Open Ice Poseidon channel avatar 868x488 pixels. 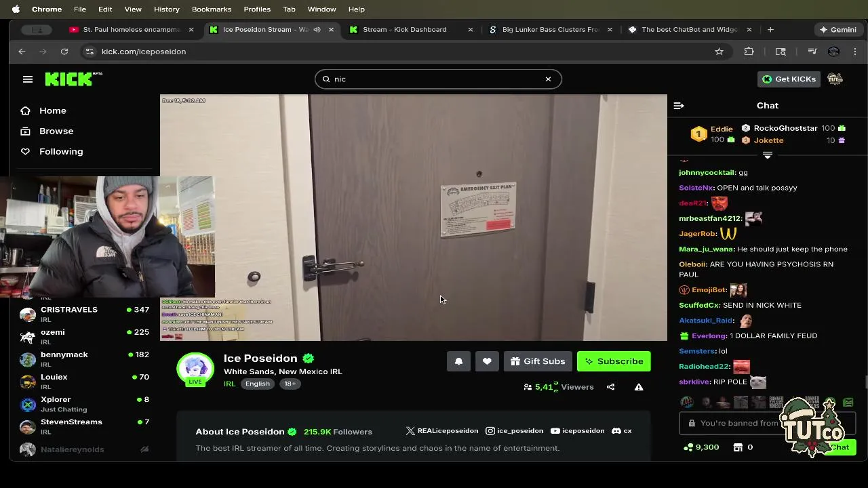[195, 368]
